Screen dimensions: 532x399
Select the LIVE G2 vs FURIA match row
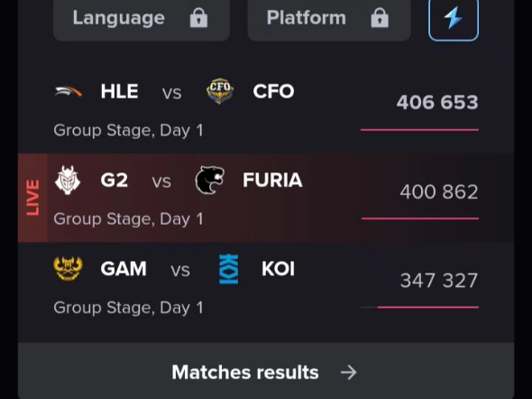pos(266,198)
